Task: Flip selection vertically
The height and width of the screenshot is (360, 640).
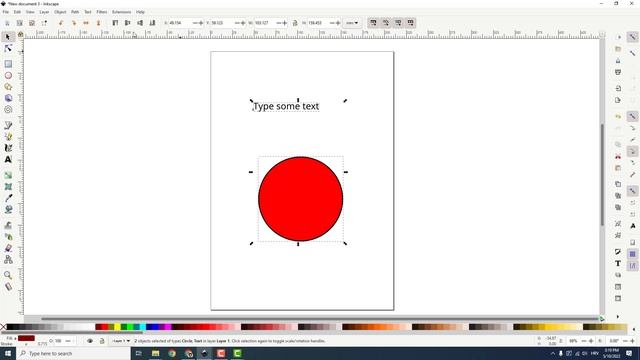Action: (98, 23)
